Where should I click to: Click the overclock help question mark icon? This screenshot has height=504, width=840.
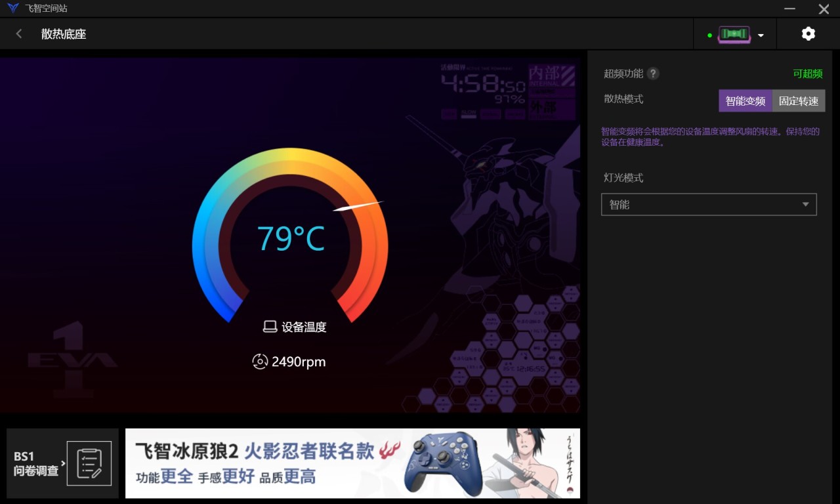[653, 73]
